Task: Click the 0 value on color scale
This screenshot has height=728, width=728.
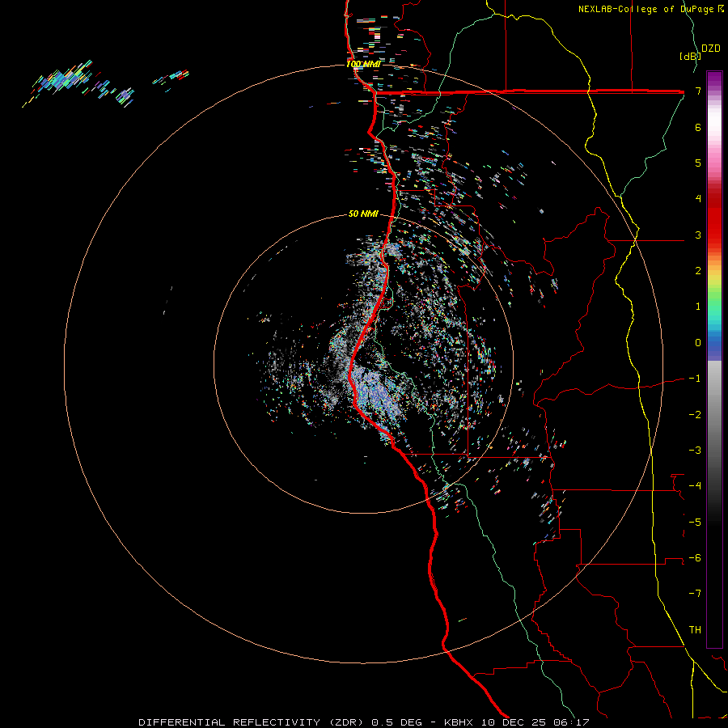Action: [698, 343]
